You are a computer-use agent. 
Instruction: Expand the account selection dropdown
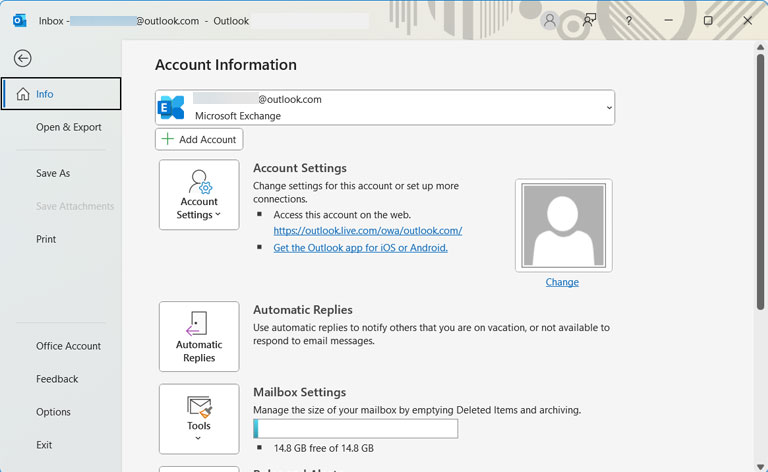pos(609,108)
